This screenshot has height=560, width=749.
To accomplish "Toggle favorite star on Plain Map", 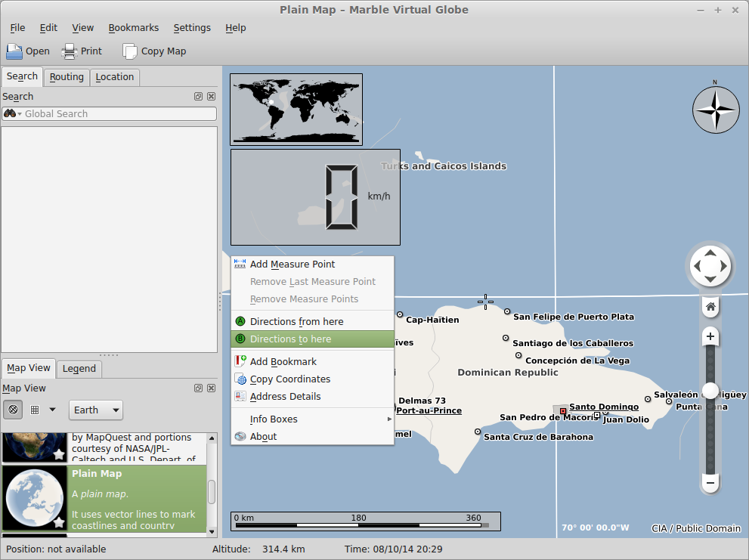I will [x=59, y=521].
